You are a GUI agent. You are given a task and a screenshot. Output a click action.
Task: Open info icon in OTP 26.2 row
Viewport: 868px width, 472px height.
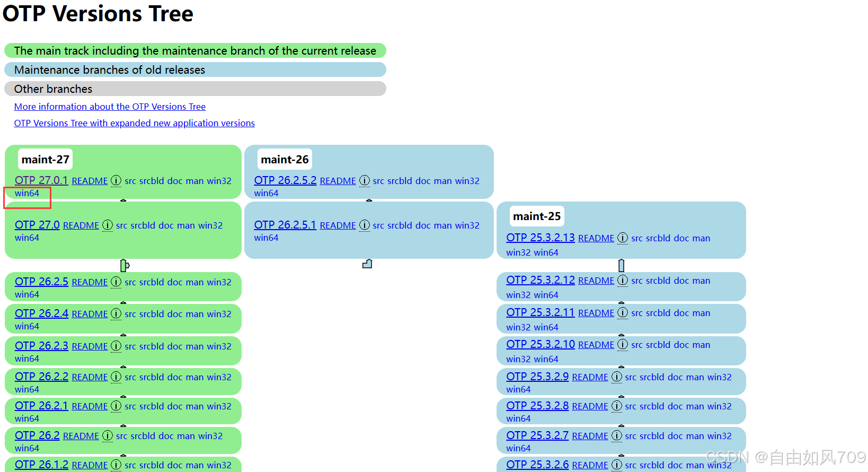pyautogui.click(x=108, y=436)
